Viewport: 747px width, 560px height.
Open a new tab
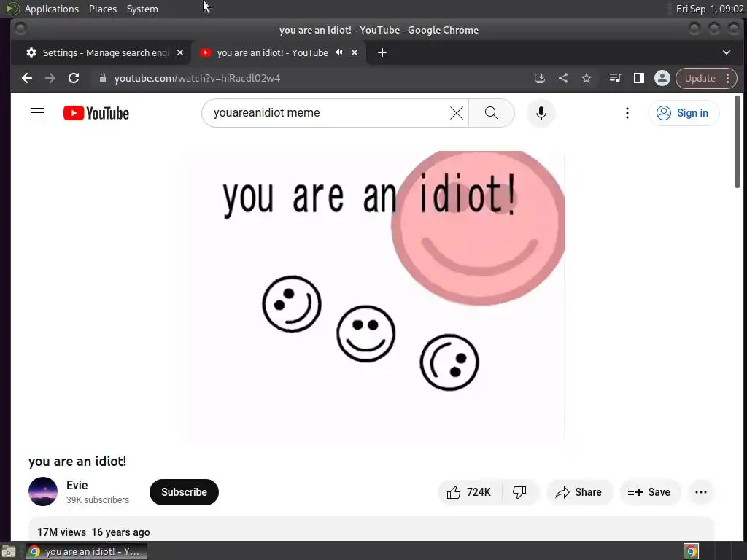pyautogui.click(x=382, y=52)
